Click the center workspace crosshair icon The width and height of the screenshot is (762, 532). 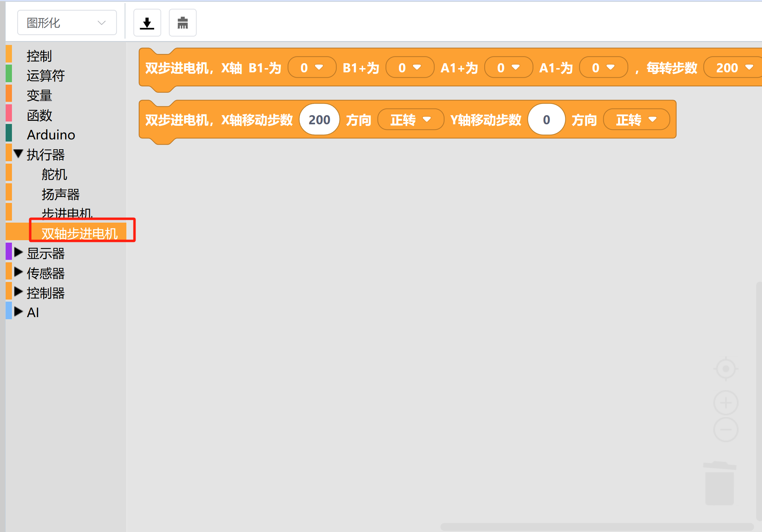[x=725, y=369]
